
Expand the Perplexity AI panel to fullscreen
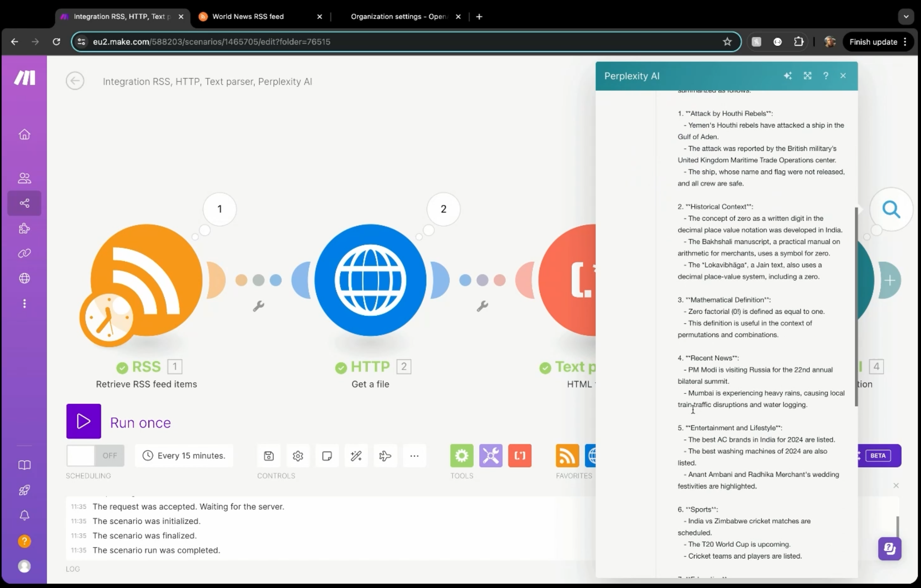pos(807,76)
